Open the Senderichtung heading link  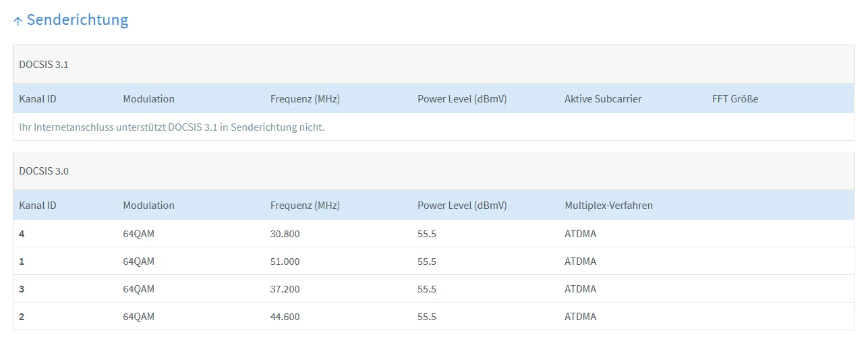click(x=77, y=20)
